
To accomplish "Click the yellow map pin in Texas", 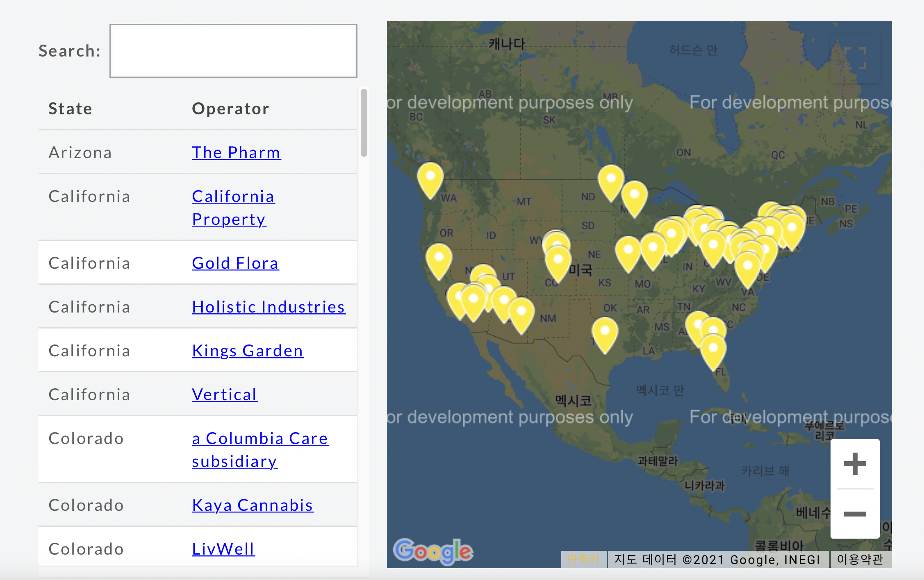I will 605,333.
